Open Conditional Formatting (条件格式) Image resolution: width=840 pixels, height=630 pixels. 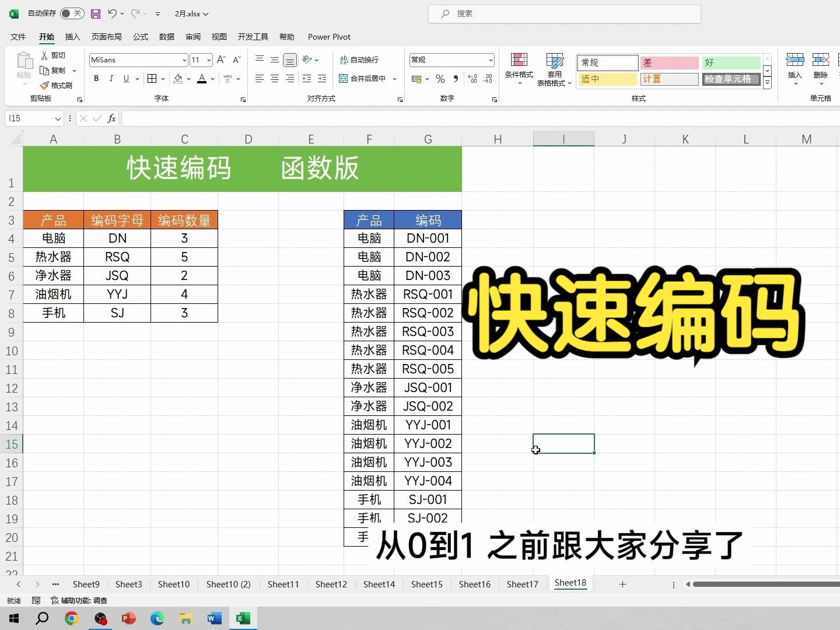point(519,69)
